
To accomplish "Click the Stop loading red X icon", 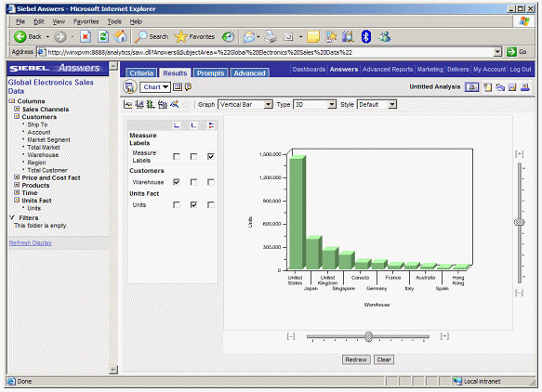I will point(86,36).
